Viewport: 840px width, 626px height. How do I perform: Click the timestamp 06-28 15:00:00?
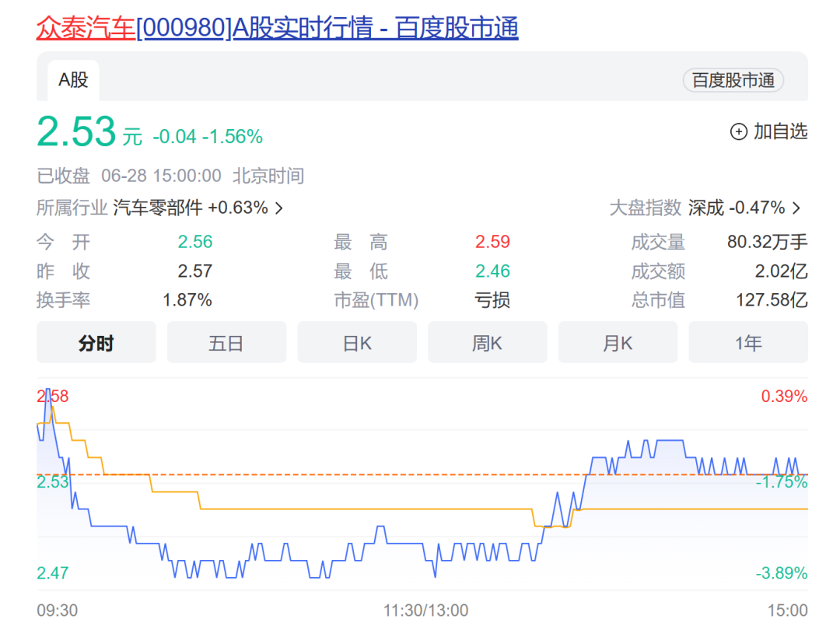pyautogui.click(x=161, y=176)
